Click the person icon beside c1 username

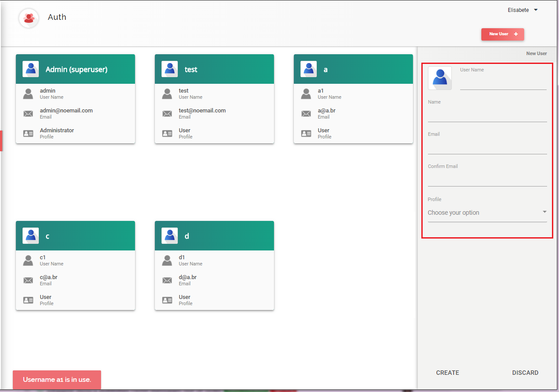tap(28, 260)
